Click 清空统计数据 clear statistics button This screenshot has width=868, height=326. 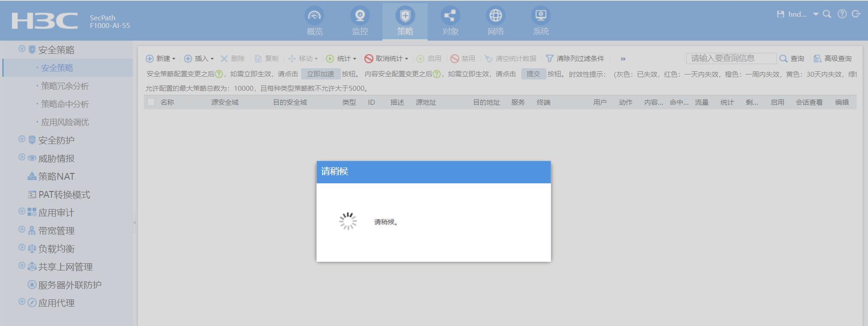pos(510,59)
